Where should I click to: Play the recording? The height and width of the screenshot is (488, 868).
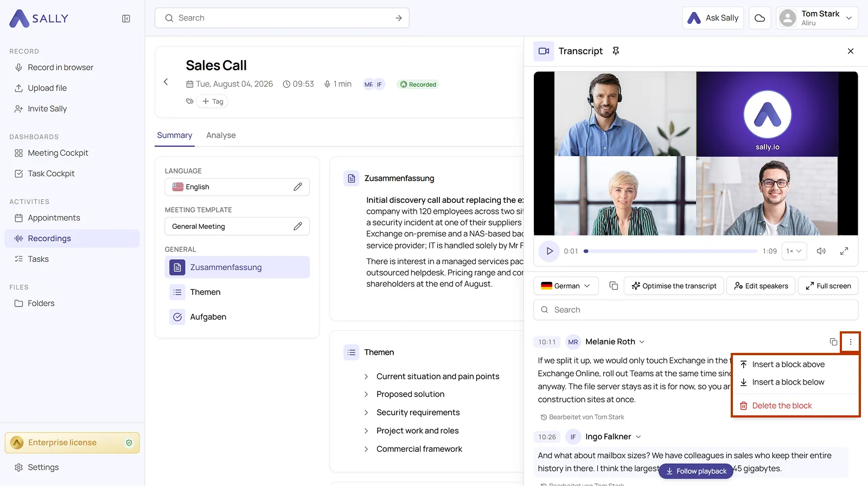pos(549,251)
